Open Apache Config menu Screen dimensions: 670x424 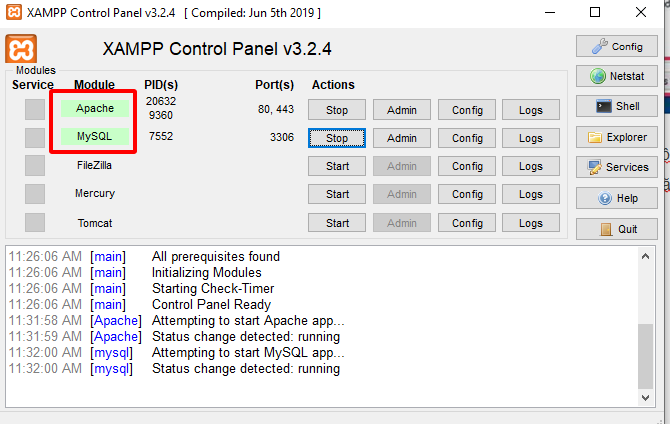point(467,110)
